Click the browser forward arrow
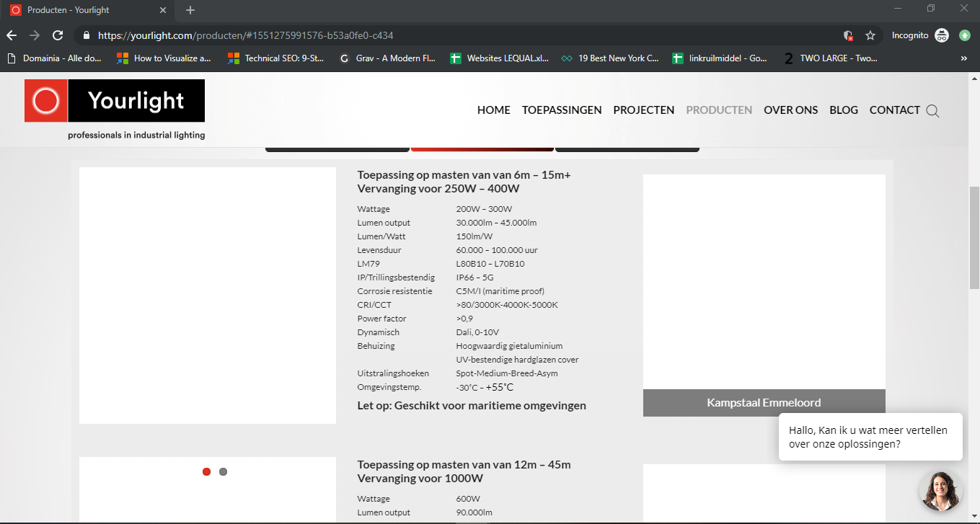 pyautogui.click(x=35, y=35)
